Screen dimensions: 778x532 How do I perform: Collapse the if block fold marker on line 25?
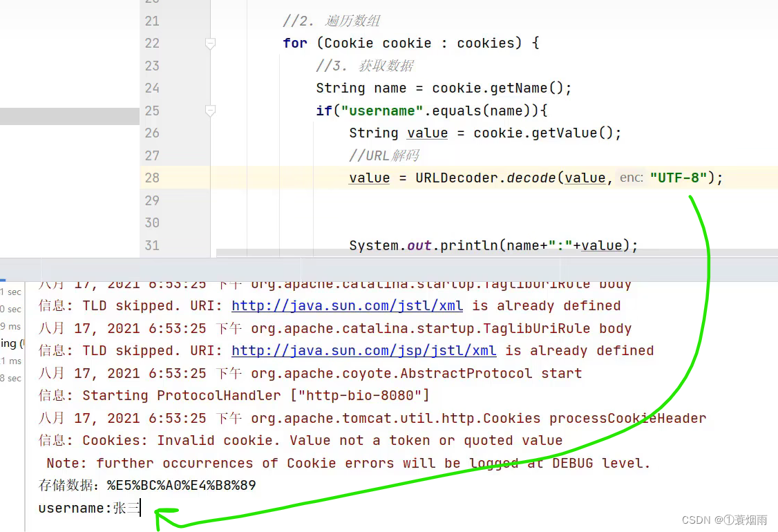[x=210, y=110]
